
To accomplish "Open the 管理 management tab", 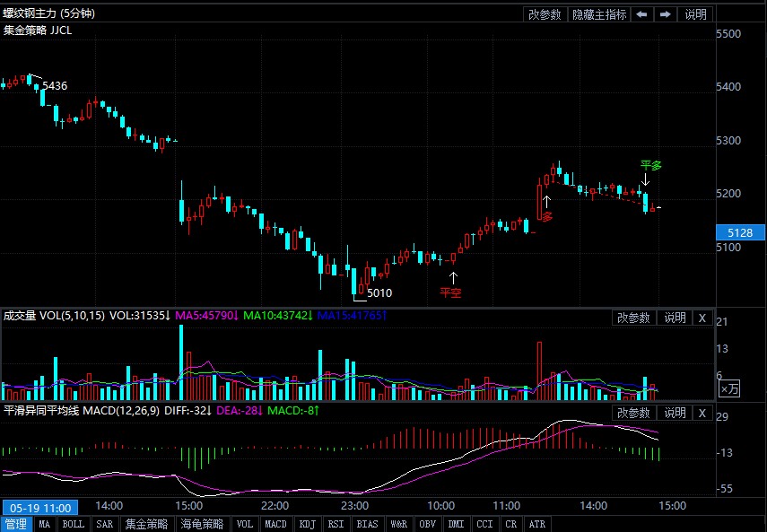I will [x=16, y=524].
